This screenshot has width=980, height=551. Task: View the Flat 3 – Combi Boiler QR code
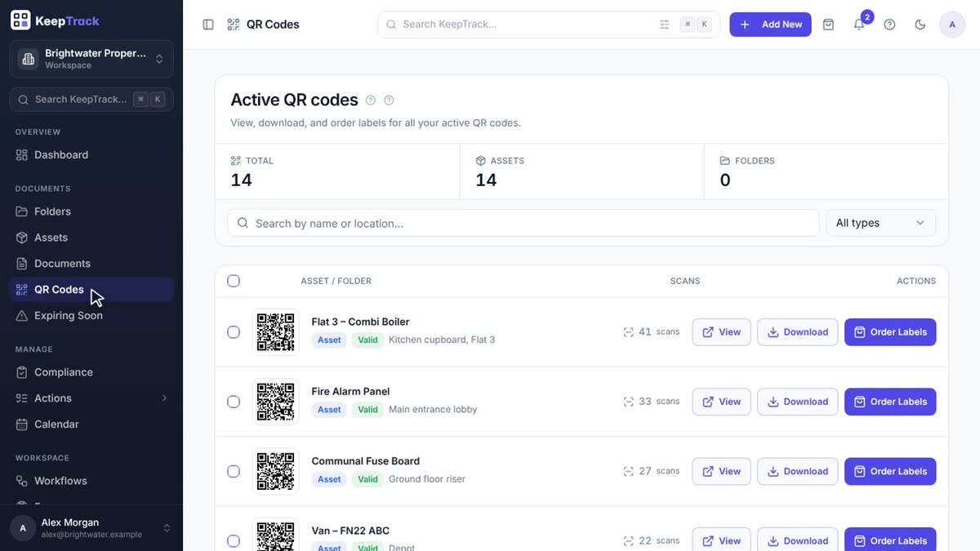coord(721,332)
